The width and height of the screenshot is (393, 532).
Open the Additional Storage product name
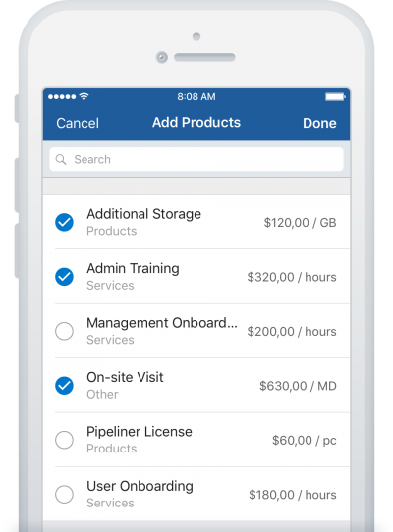(143, 214)
